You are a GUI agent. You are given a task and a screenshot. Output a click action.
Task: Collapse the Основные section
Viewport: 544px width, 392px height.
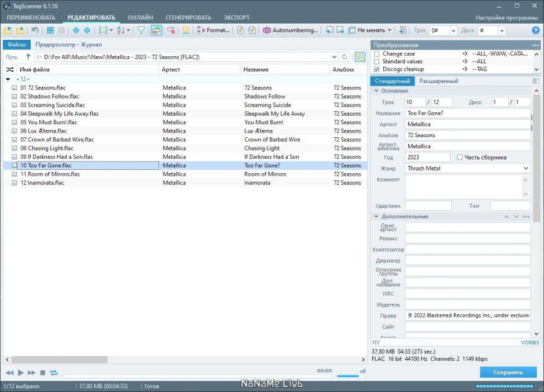[376, 91]
